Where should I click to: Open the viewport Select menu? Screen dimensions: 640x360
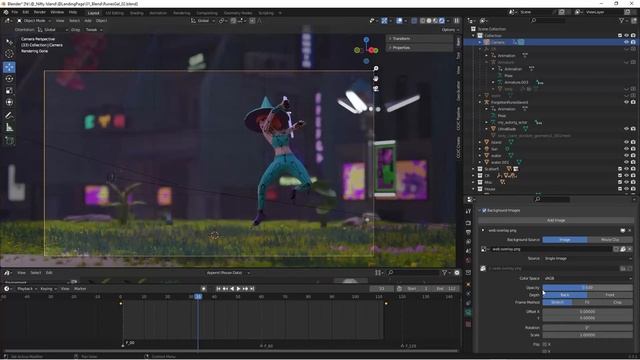point(74,20)
